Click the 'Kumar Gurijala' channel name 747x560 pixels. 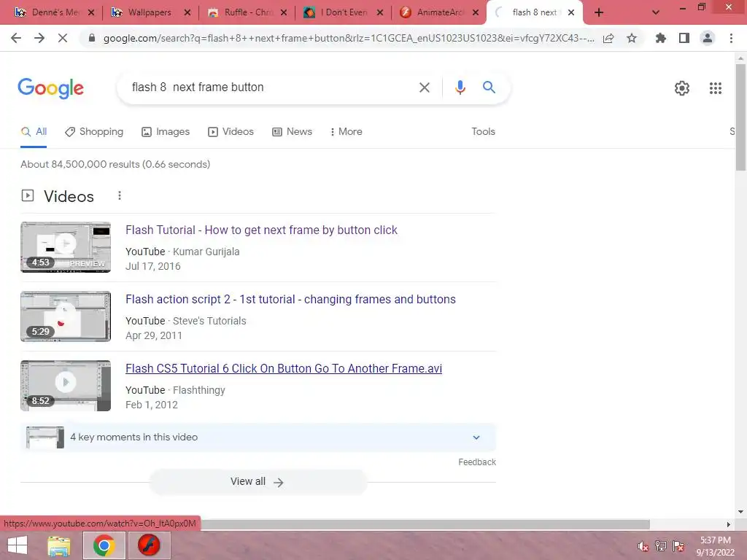pyautogui.click(x=206, y=252)
